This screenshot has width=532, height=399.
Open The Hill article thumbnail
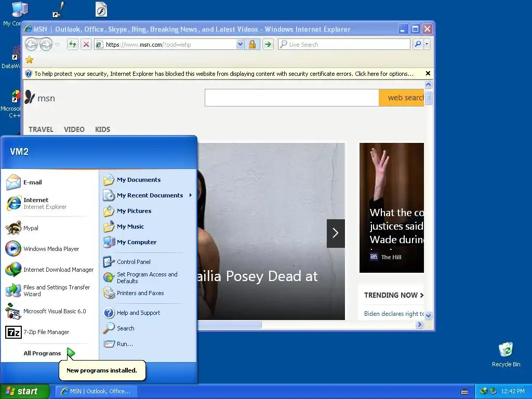click(x=392, y=207)
